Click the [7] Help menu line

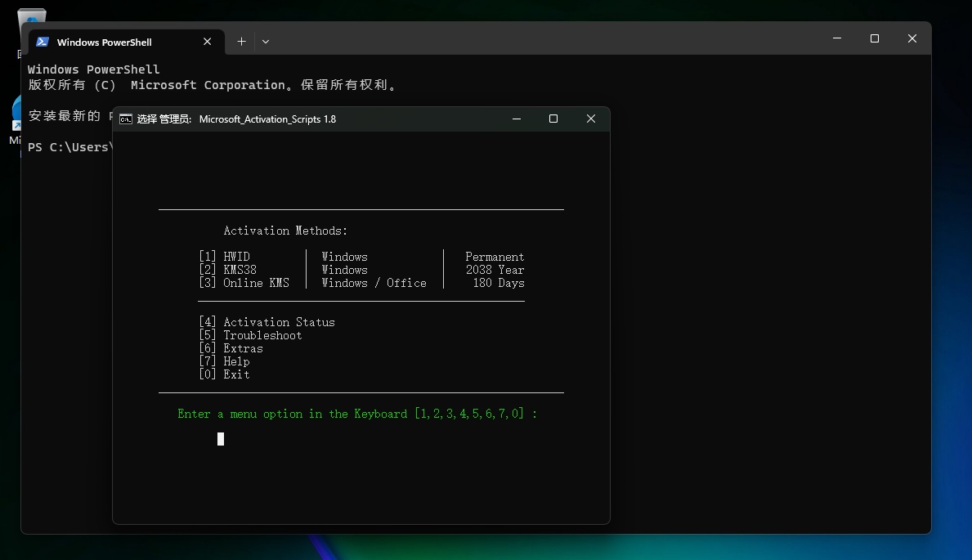tap(224, 361)
